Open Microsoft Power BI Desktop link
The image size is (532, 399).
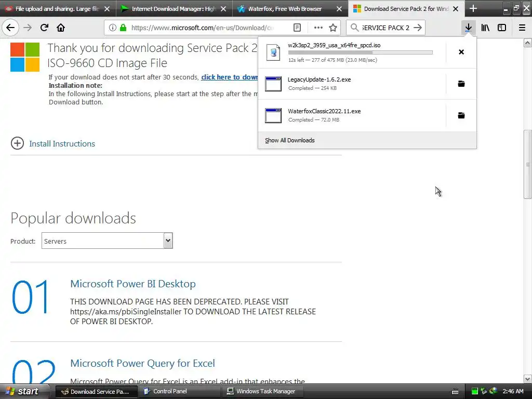pos(132,284)
